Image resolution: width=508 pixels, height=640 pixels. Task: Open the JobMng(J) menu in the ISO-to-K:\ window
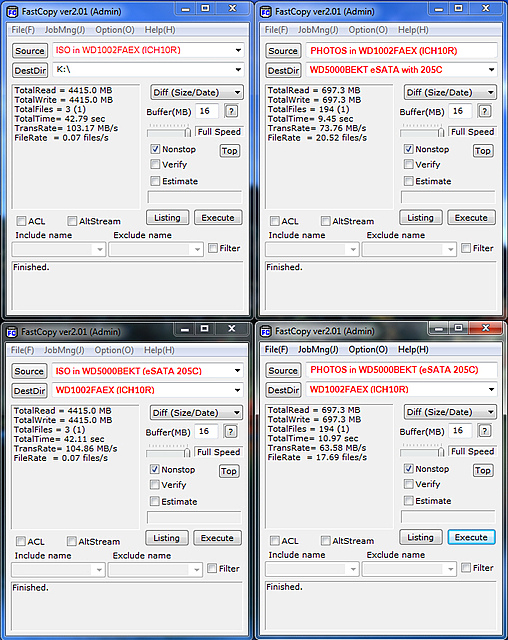click(x=65, y=30)
